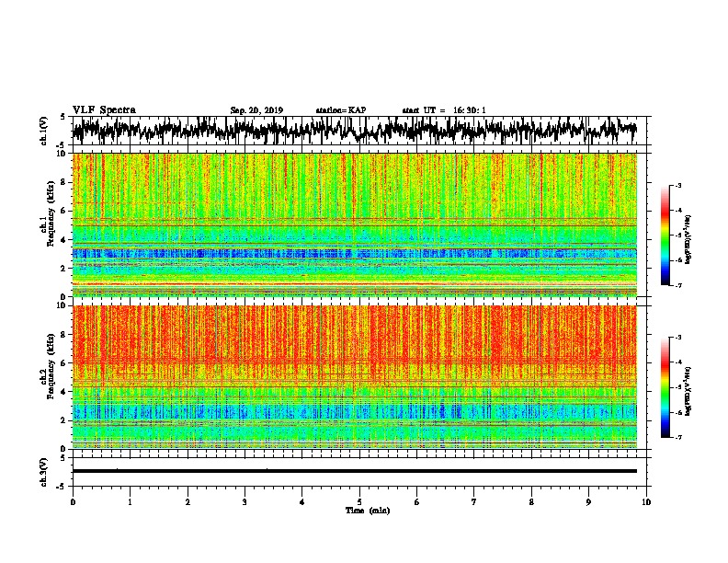Image resolution: width=728 pixels, height=563 pixels.
Task: Click the "-3" label on ch.1 color bar
Action: pos(677,186)
